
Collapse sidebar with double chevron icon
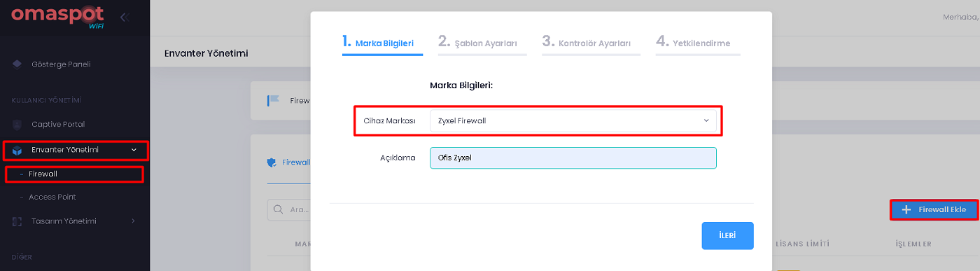[x=125, y=17]
